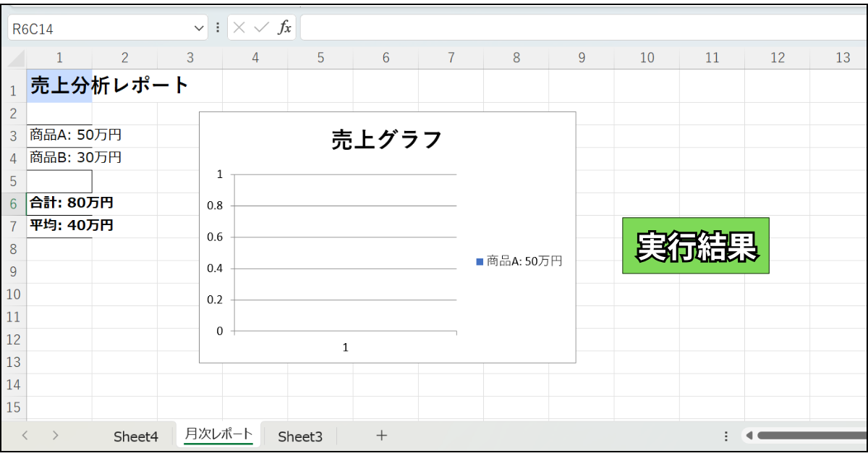Open the insert function fx icon
This screenshot has height=456, width=868.
tap(285, 28)
